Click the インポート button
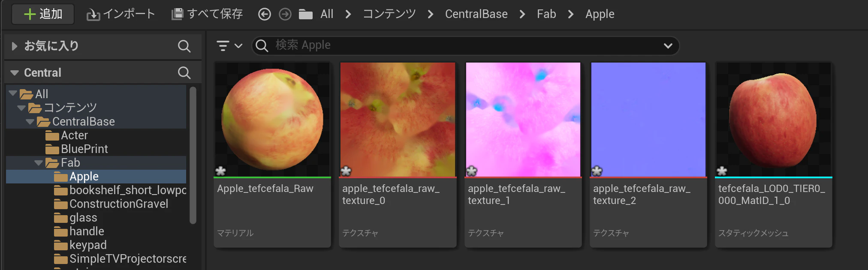 click(121, 14)
